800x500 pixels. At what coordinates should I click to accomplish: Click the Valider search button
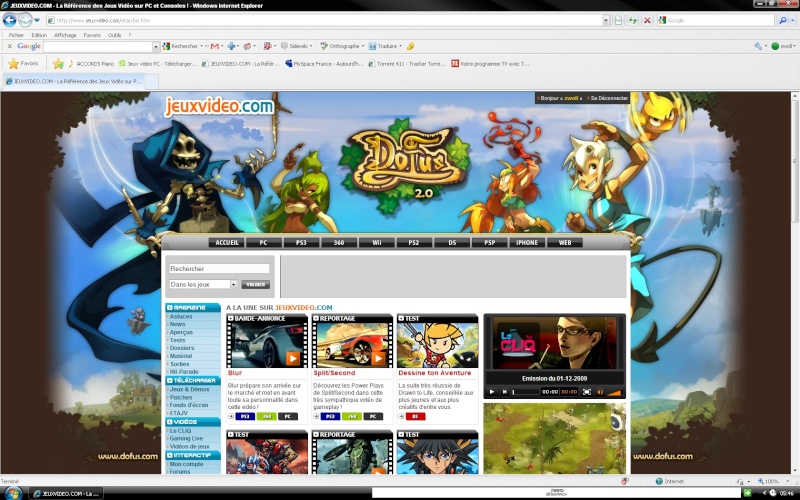[x=256, y=284]
